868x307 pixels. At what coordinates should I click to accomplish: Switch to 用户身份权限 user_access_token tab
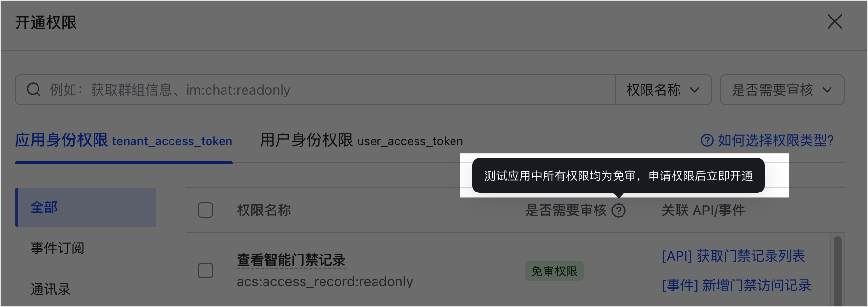pos(361,140)
